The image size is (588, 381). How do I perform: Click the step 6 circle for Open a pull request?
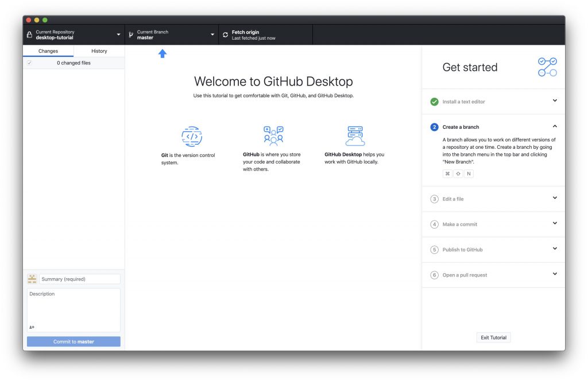[434, 275]
